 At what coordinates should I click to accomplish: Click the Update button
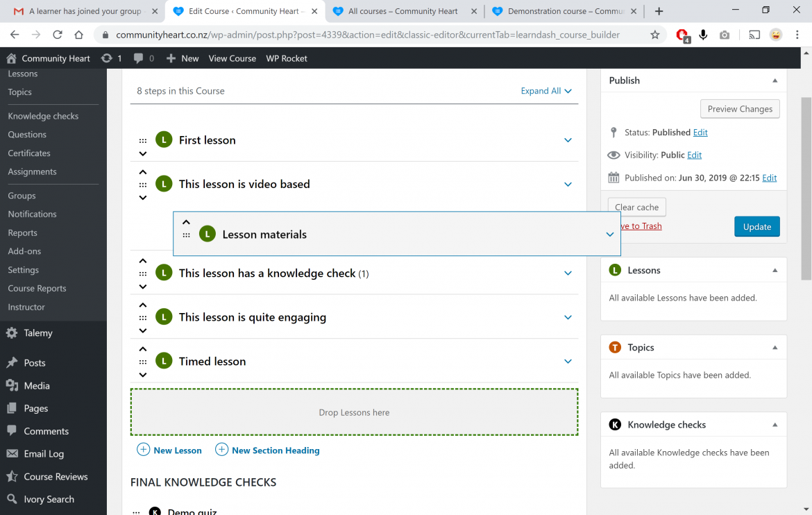point(756,226)
